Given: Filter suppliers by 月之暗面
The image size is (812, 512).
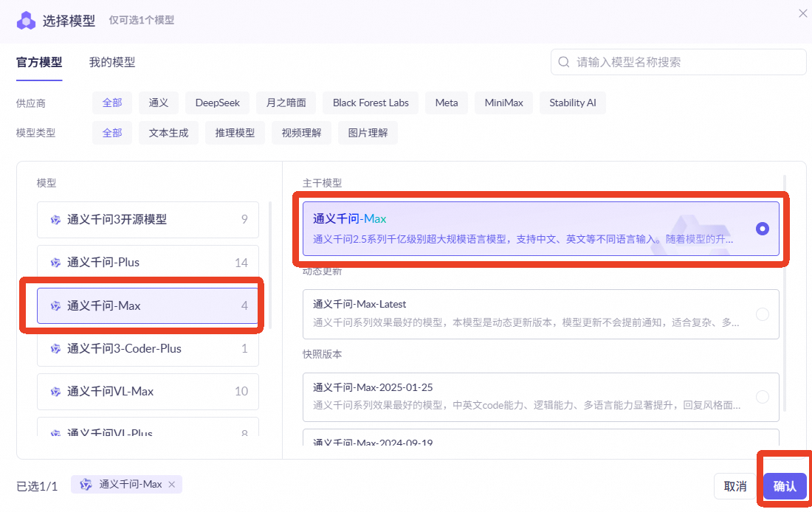Looking at the screenshot, I should pyautogui.click(x=286, y=103).
